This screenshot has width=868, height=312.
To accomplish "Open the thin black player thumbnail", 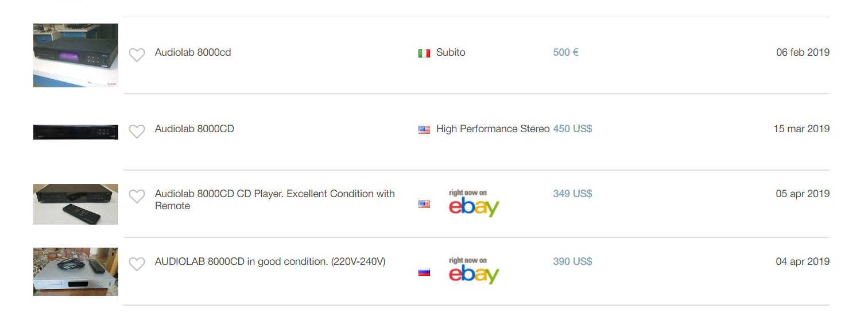I will click(76, 132).
